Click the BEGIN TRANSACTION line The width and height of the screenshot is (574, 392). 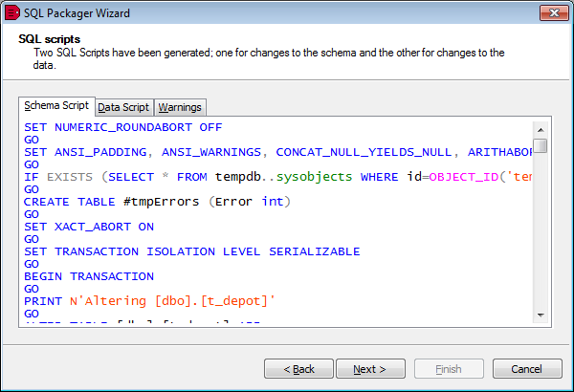pyautogui.click(x=88, y=276)
